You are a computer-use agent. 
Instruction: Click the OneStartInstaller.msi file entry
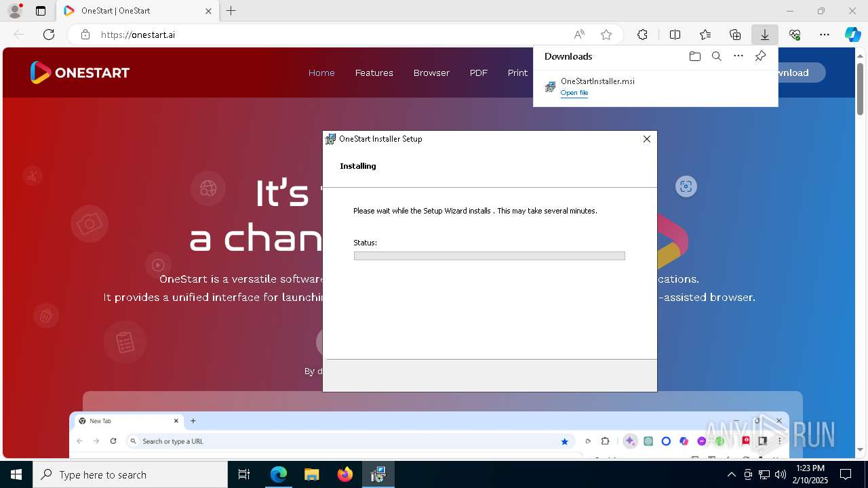click(x=655, y=87)
